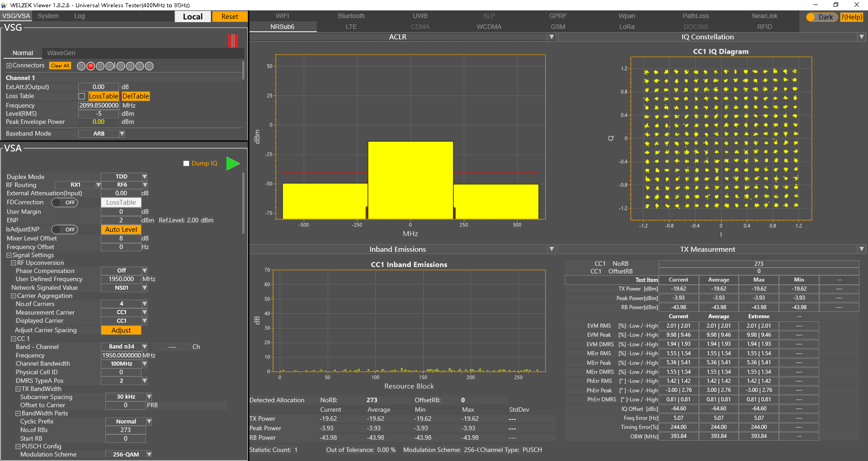This screenshot has height=461, width=868.
Task: Open the RX1 RF Routing dropdown
Action: pos(98,185)
